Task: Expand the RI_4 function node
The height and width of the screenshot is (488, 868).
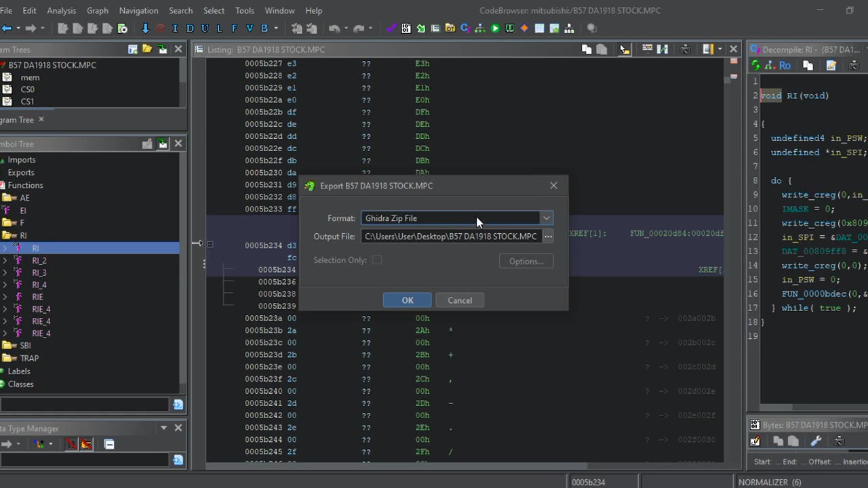Action: point(5,285)
